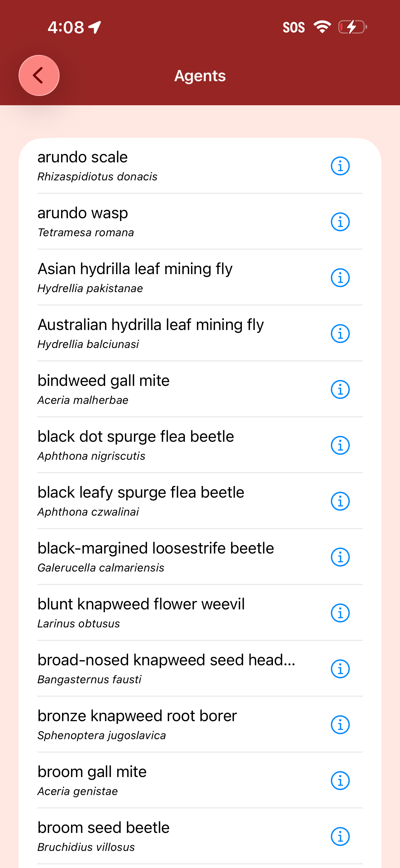Show info for black leafy spurge flea beetle

coord(340,501)
